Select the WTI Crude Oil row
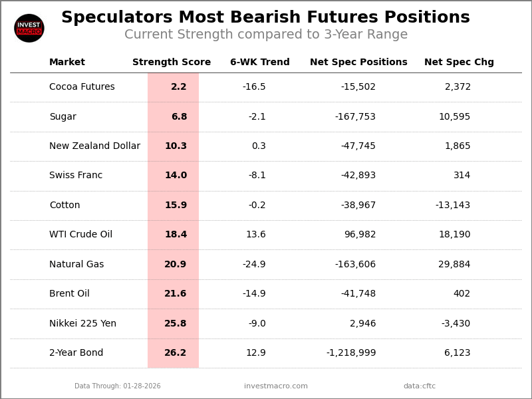 coord(80,235)
